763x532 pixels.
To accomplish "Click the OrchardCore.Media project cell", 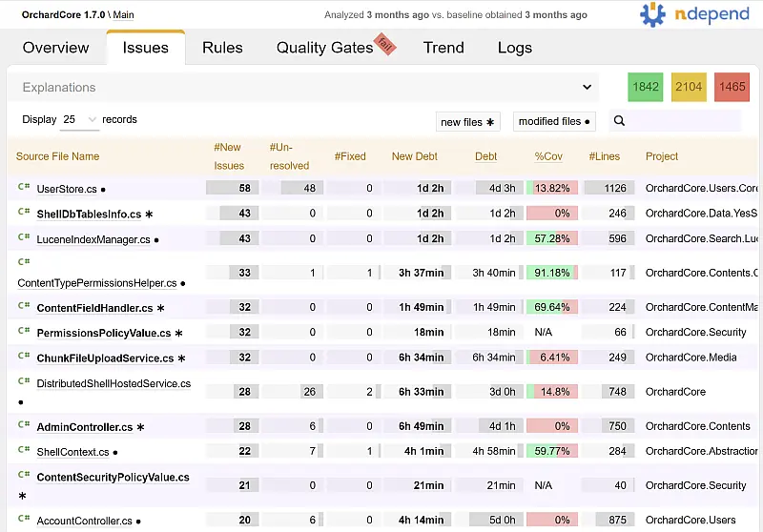I will pyautogui.click(x=691, y=358).
